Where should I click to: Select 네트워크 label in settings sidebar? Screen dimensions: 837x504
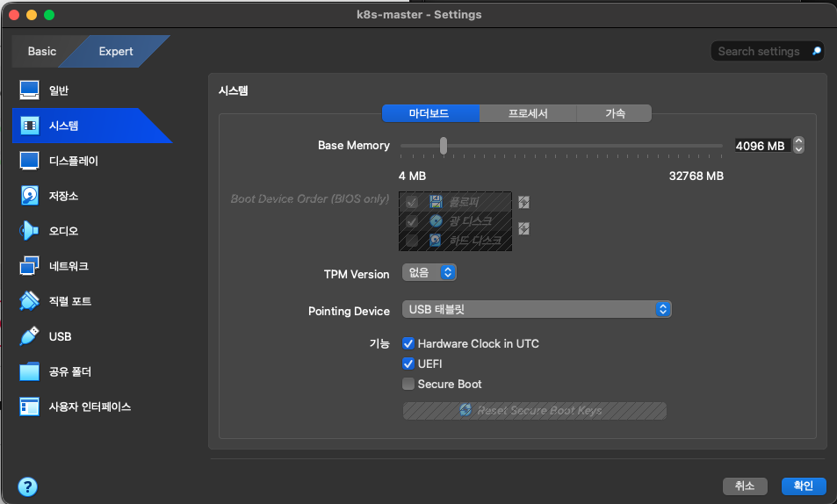[x=69, y=266]
